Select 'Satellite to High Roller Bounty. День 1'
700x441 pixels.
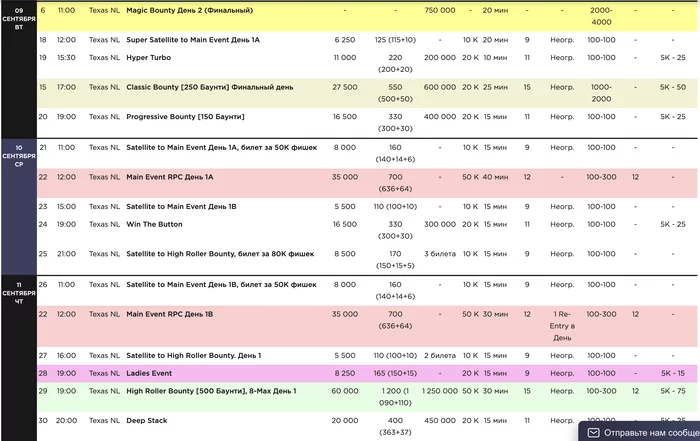194,355
